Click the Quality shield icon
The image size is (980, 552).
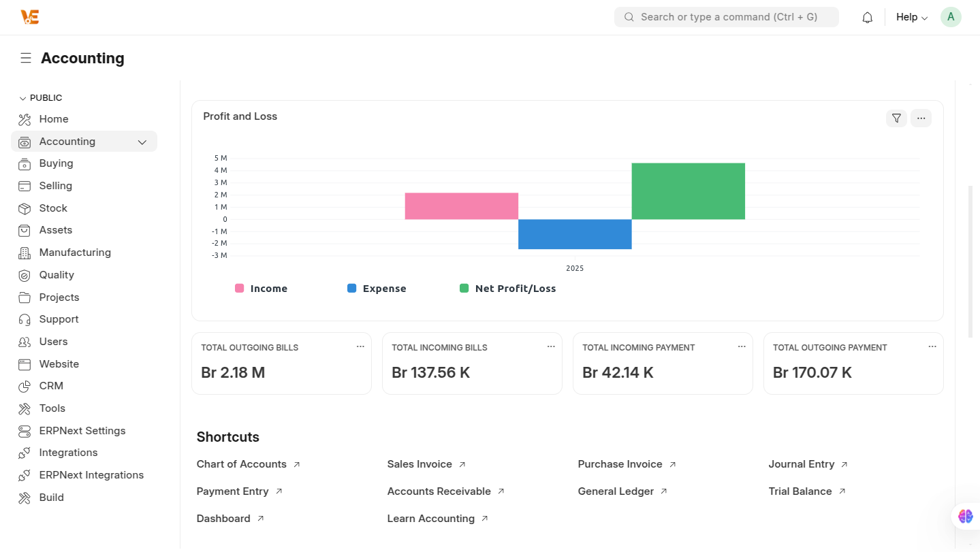(x=25, y=276)
